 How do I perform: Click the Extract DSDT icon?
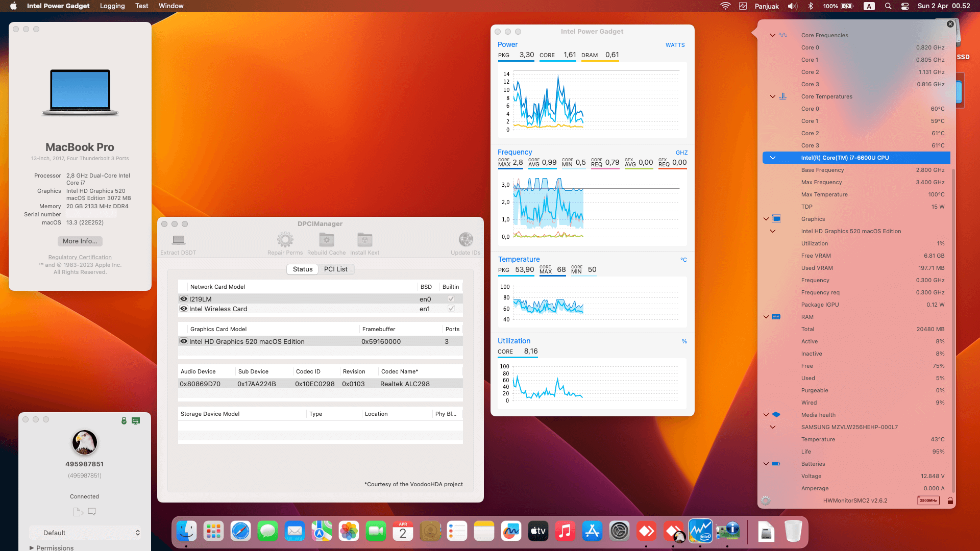(178, 240)
